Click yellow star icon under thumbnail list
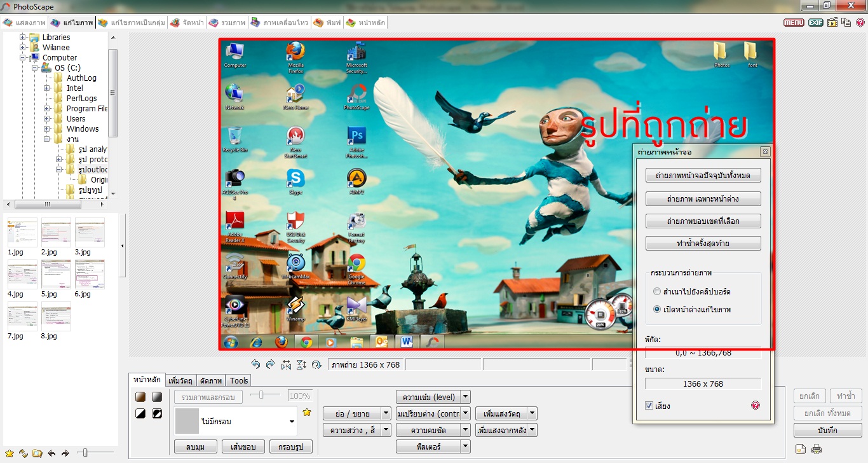Viewport: 868px width, 463px height. (x=9, y=453)
